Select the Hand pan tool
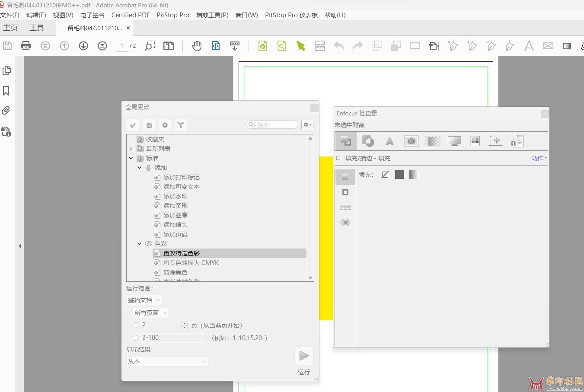This screenshot has height=392, width=584. click(x=197, y=46)
